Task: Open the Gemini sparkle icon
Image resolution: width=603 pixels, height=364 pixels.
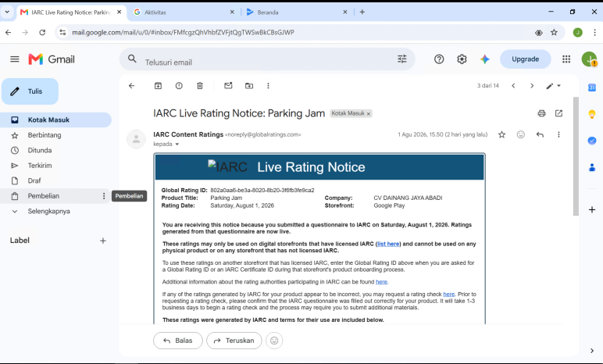Action: point(484,59)
